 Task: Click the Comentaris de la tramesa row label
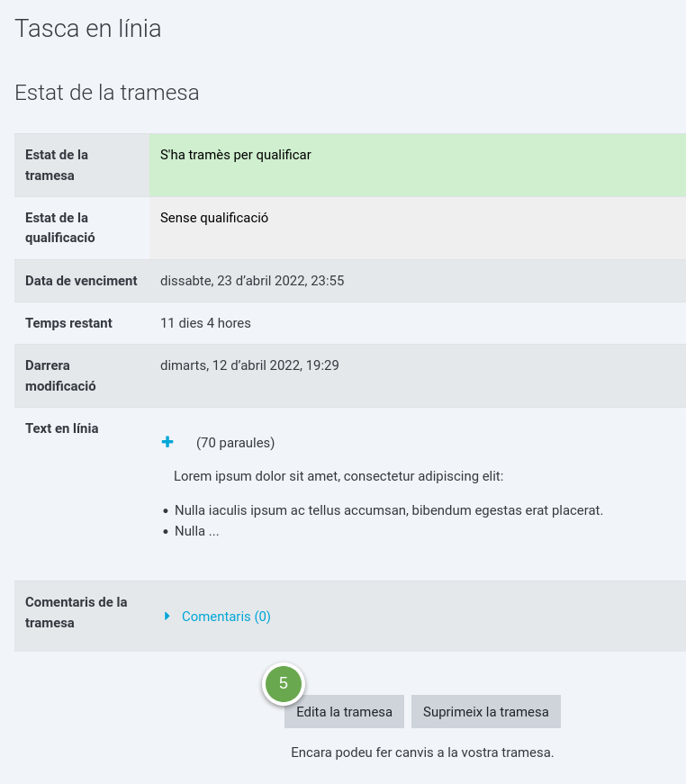click(x=76, y=612)
